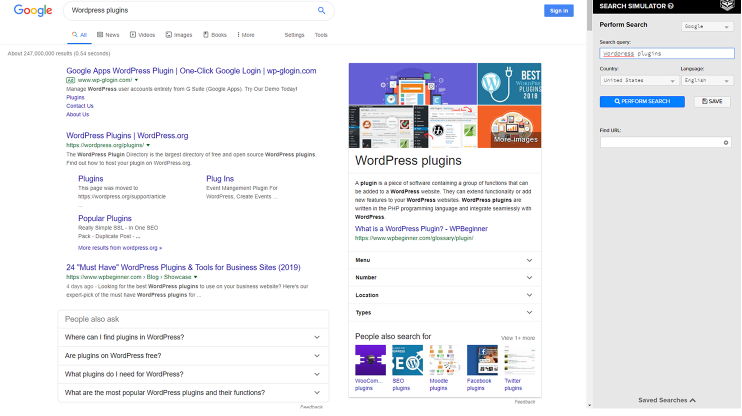Select the All search tab

[79, 35]
